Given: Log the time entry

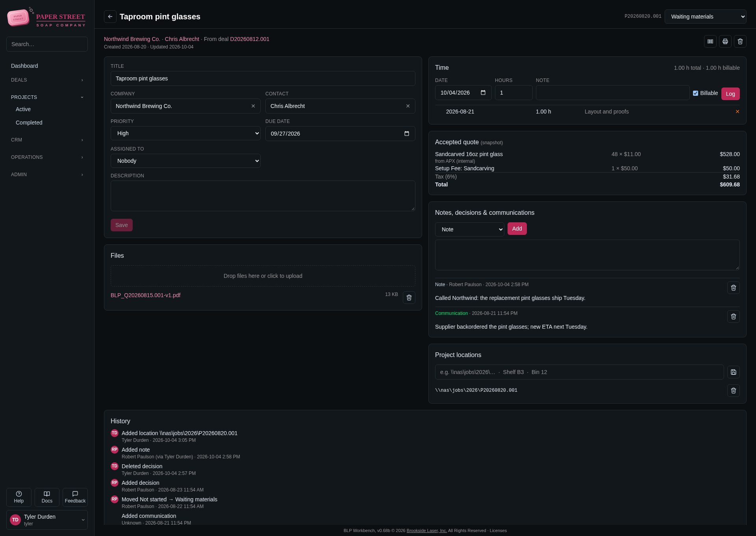Looking at the screenshot, I should point(730,94).
